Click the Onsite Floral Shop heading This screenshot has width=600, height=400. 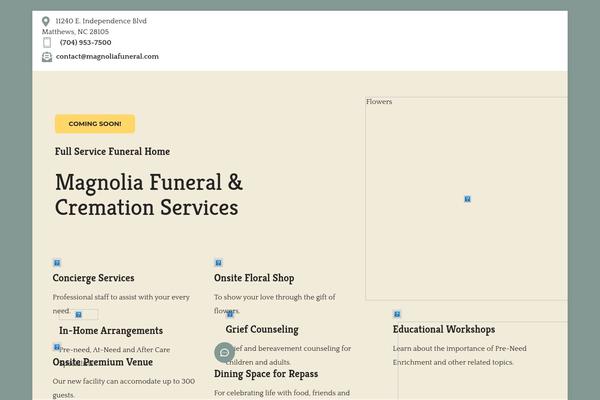click(254, 278)
